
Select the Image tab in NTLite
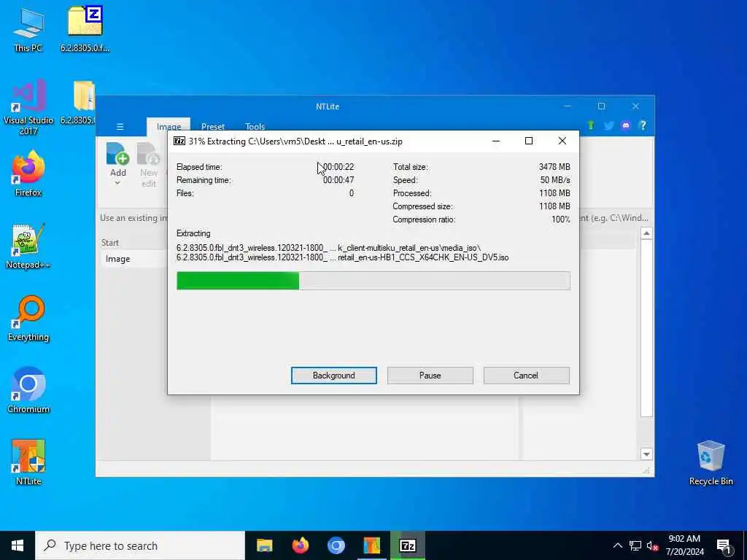tap(169, 127)
